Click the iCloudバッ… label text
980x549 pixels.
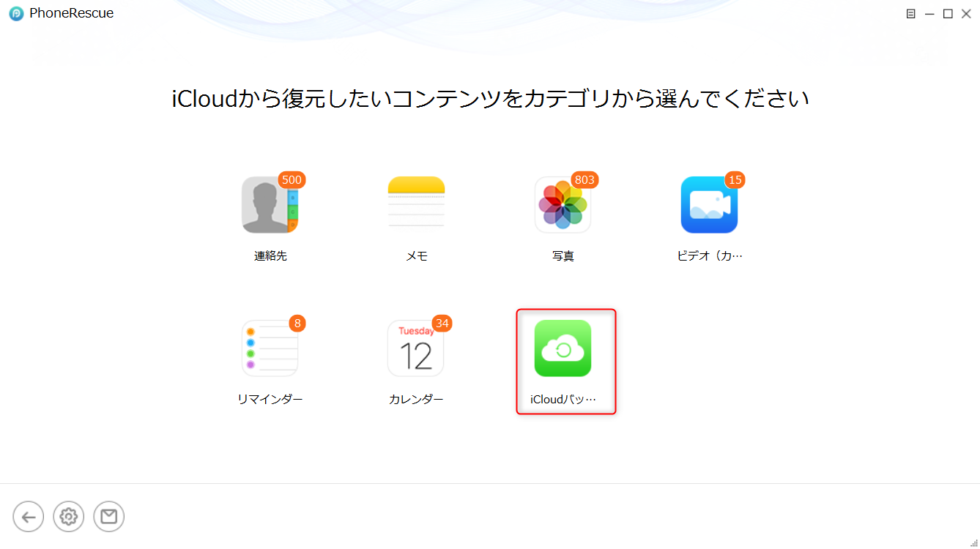(x=563, y=400)
